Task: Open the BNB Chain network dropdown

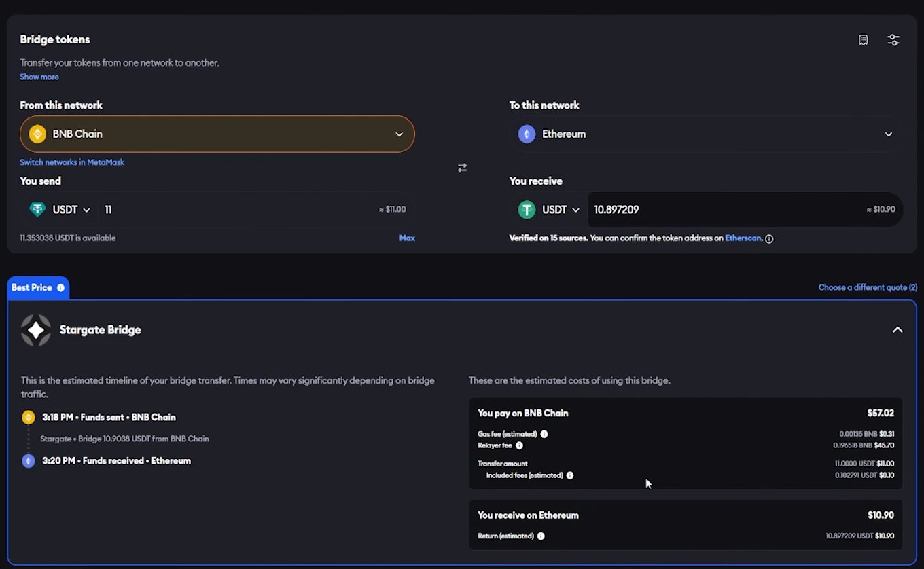Action: [217, 134]
